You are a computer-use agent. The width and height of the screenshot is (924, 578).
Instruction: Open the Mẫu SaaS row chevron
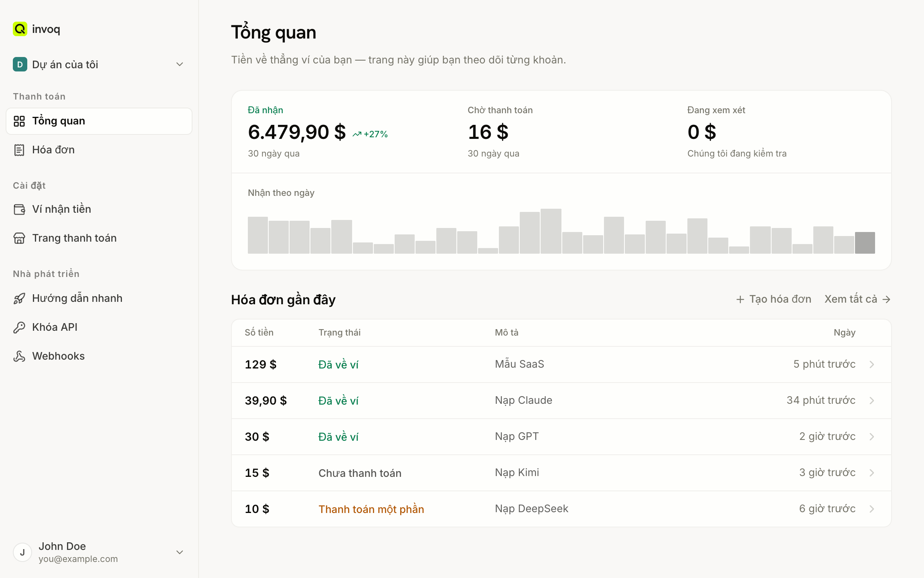coord(872,364)
